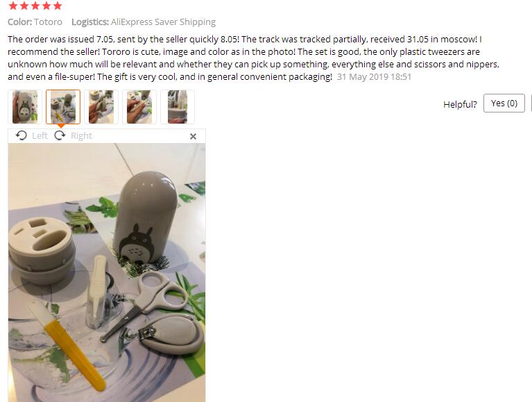Click the second red rating star
The height and width of the screenshot is (402, 532).
tap(24, 6)
